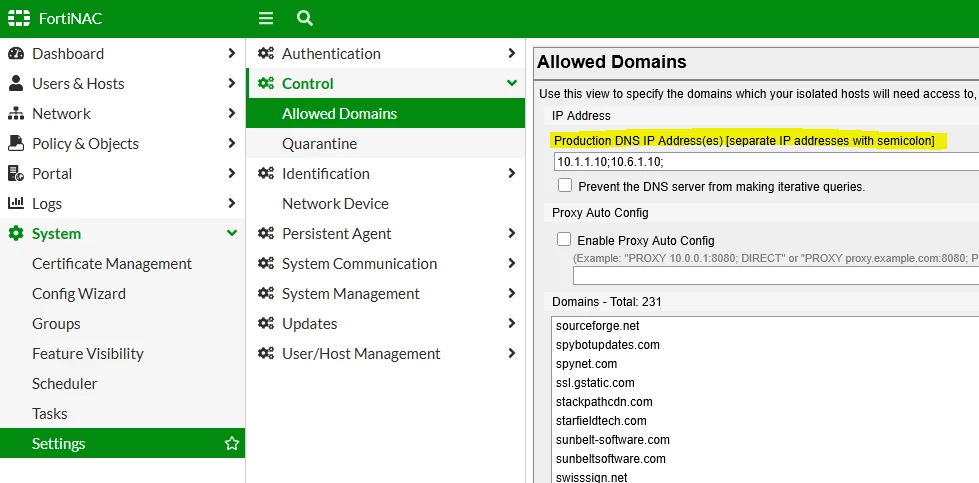Open Certificate Management under System

click(122, 263)
